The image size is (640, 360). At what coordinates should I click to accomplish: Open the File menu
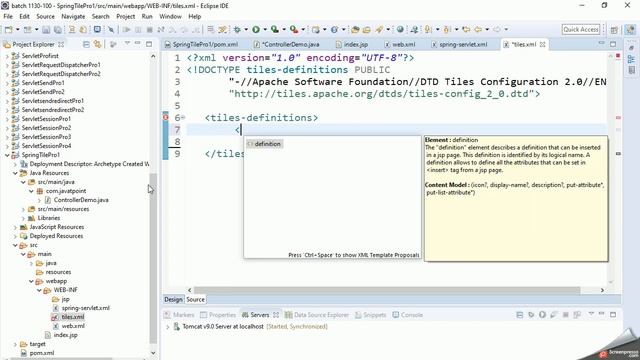[x=8, y=16]
